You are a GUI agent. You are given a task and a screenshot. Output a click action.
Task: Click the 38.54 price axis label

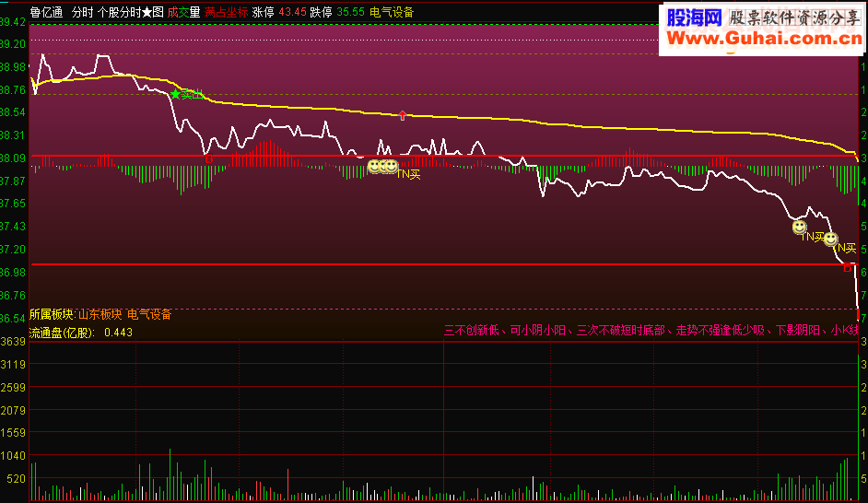13,112
